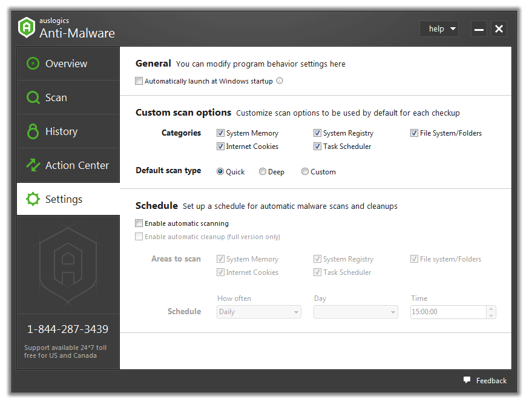Open the How often Daily dropdown

click(259, 312)
